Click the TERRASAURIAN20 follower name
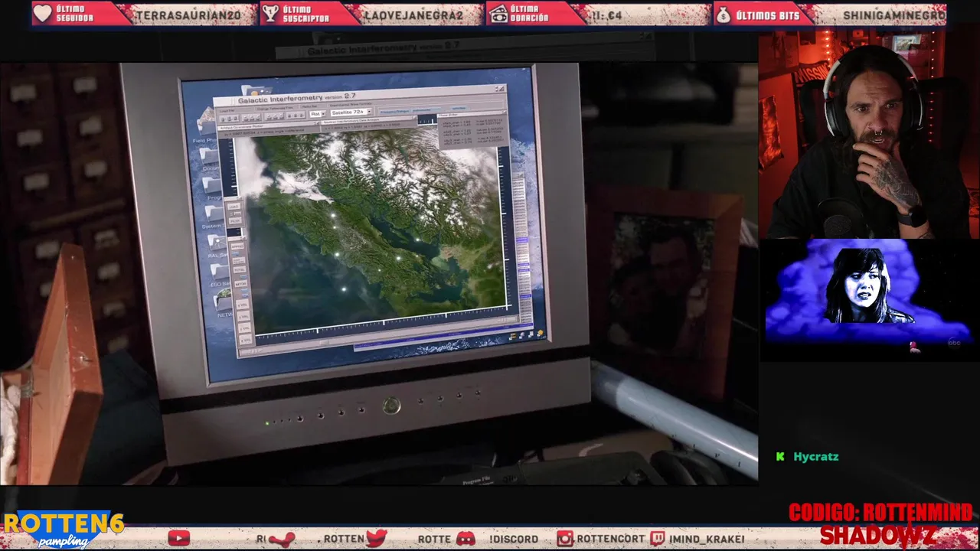 188,15
